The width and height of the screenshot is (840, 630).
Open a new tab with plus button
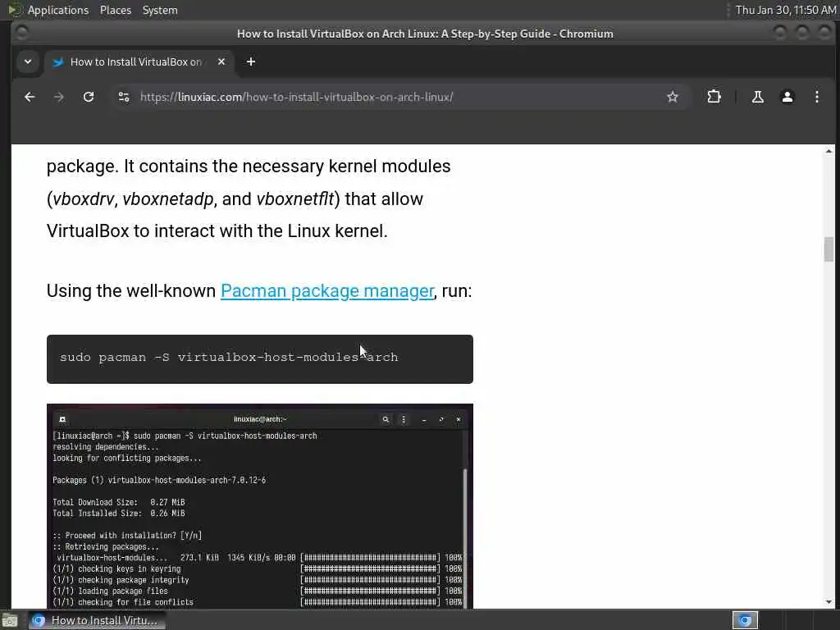(251, 62)
